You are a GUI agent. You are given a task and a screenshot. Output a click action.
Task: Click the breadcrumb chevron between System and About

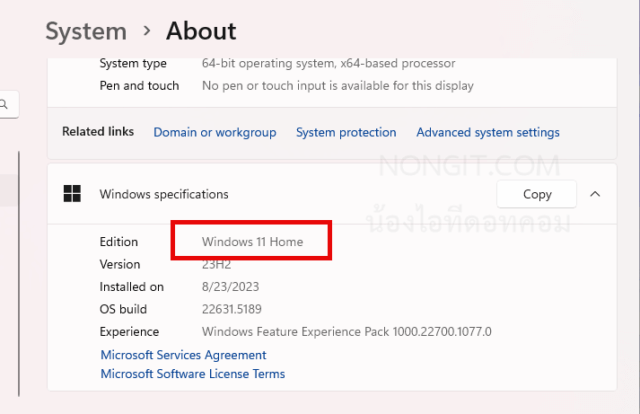click(147, 31)
